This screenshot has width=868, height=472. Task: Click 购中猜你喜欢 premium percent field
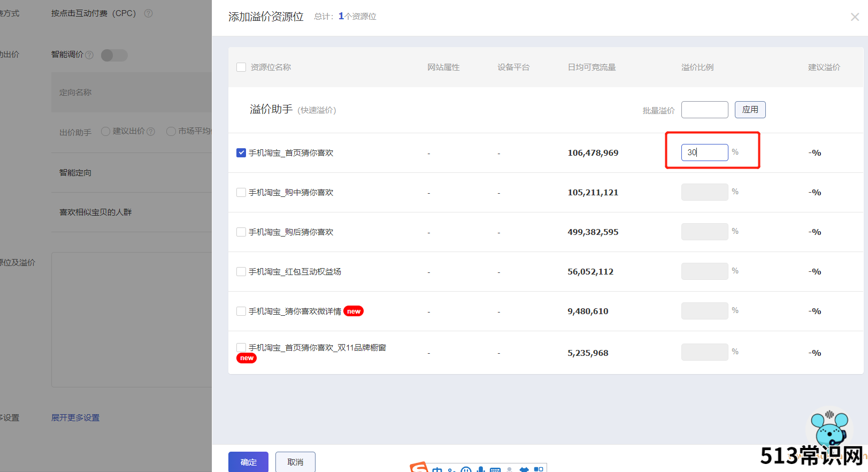tap(704, 192)
